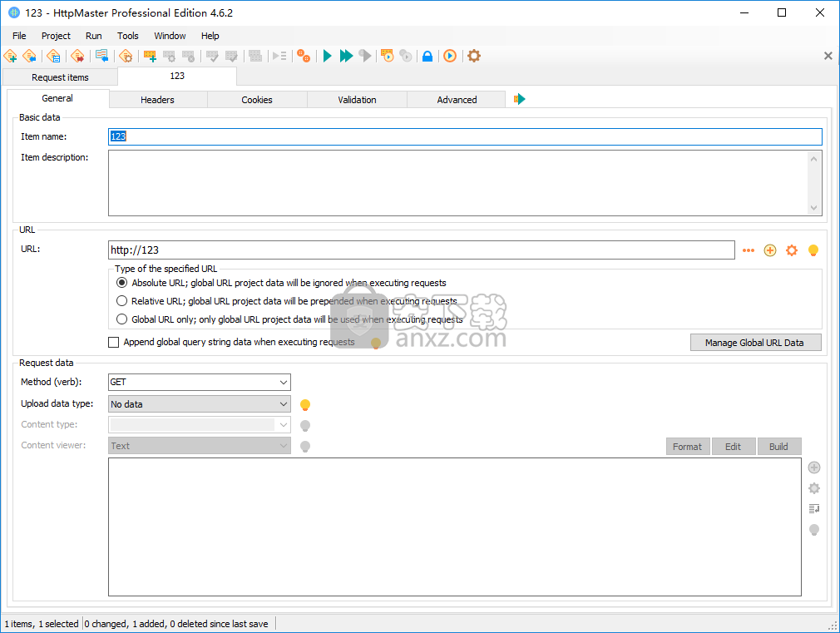The image size is (840, 633).
Task: Click the grayed delete request item icon
Action: [x=189, y=56]
